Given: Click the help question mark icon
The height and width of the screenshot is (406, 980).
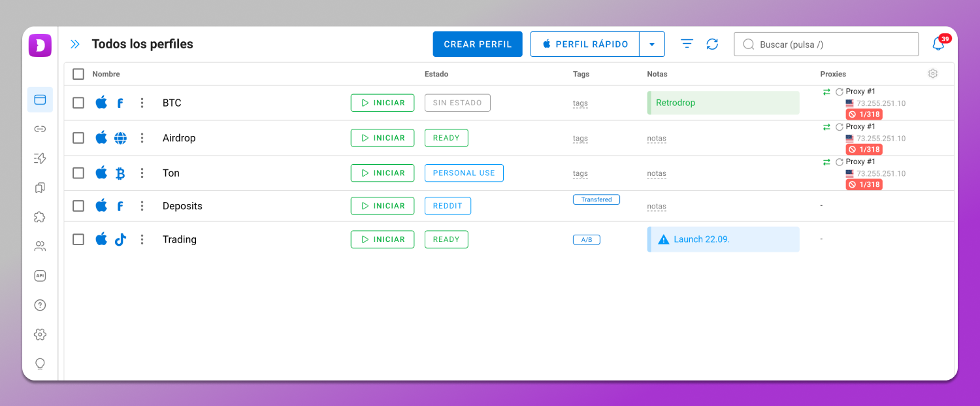Looking at the screenshot, I should pyautogui.click(x=40, y=305).
